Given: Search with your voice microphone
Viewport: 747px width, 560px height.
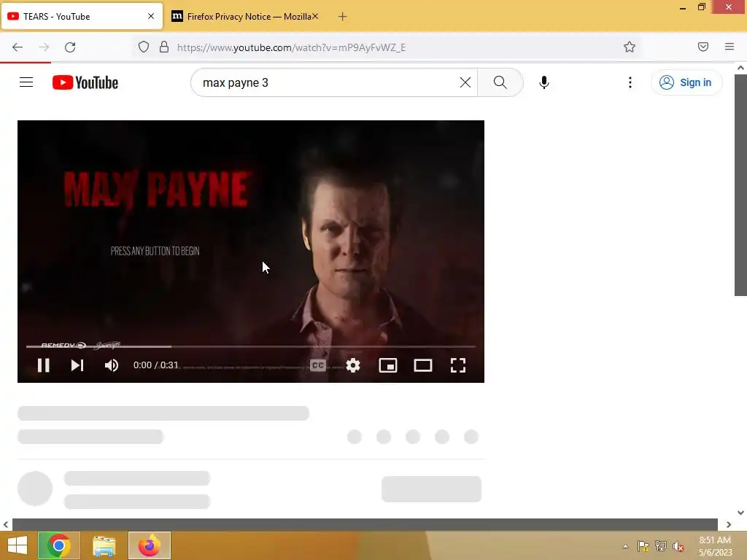Looking at the screenshot, I should (x=544, y=82).
